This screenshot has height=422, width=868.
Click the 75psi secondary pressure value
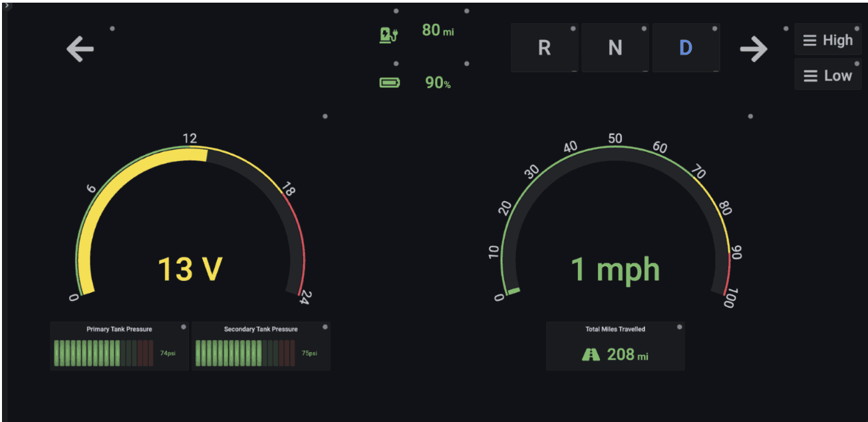point(309,353)
